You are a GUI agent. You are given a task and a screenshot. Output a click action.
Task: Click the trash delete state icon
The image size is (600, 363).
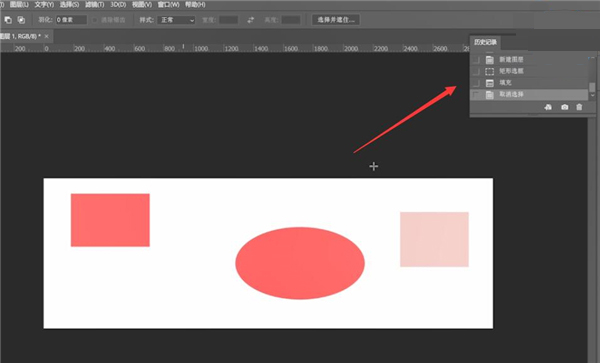579,107
